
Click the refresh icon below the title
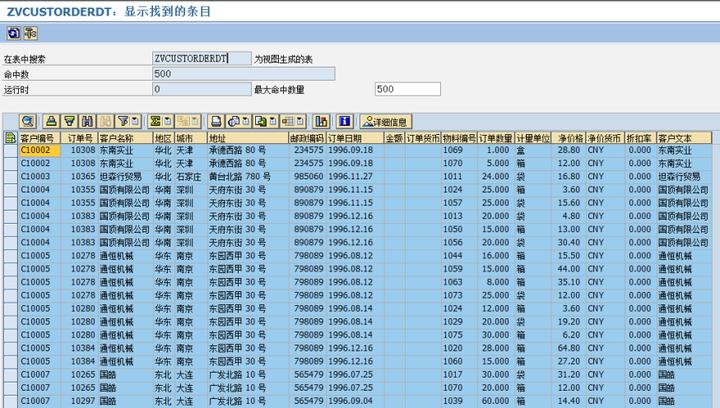coord(14,33)
